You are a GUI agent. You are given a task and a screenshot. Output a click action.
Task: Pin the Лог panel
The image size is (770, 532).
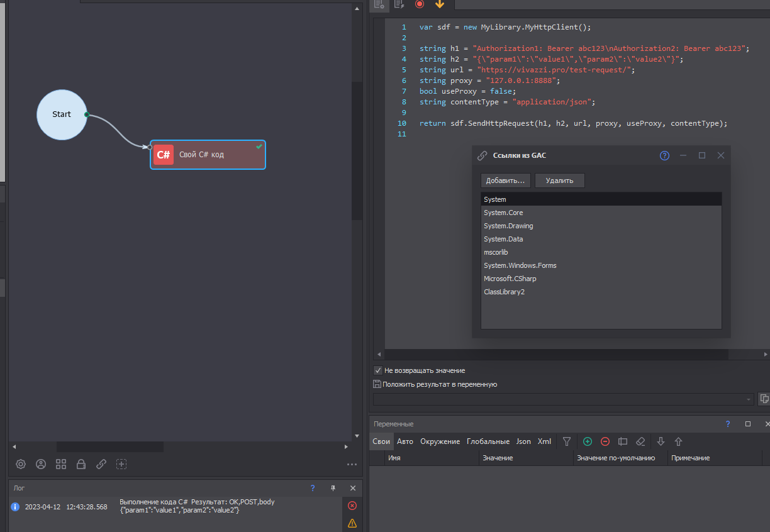(x=333, y=488)
